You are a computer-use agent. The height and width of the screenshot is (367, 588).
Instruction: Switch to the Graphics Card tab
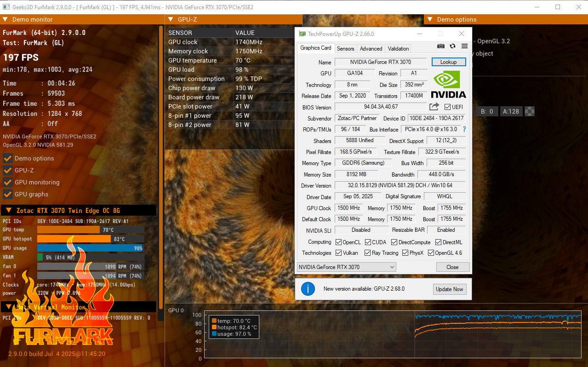[x=316, y=48]
